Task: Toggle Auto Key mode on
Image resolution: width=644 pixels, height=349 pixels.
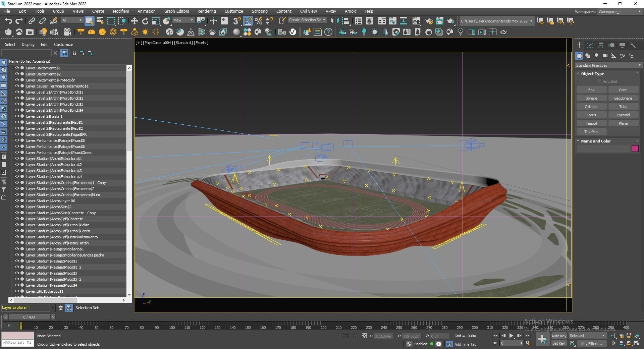Action: point(559,335)
